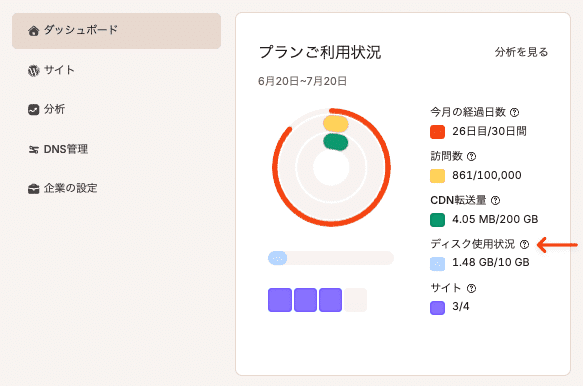The height and width of the screenshot is (386, 583).
Task: Click the briefcase icon beside 企業の設定
Action: coord(33,189)
